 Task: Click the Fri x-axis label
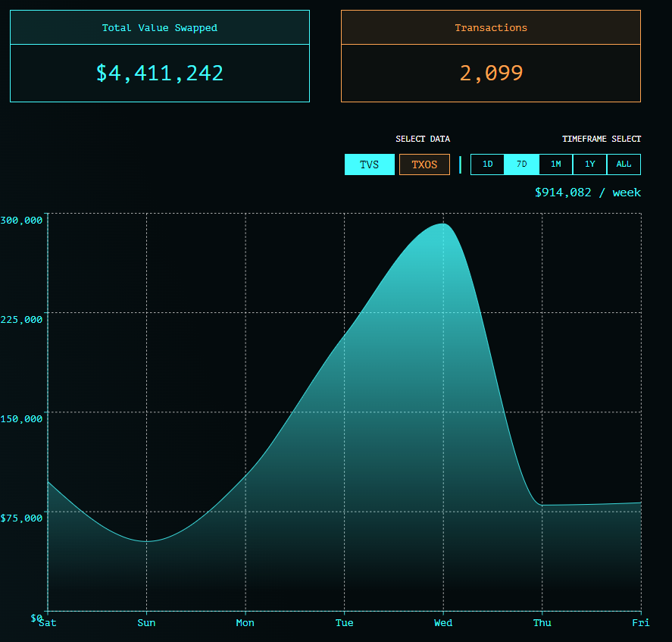(x=641, y=623)
